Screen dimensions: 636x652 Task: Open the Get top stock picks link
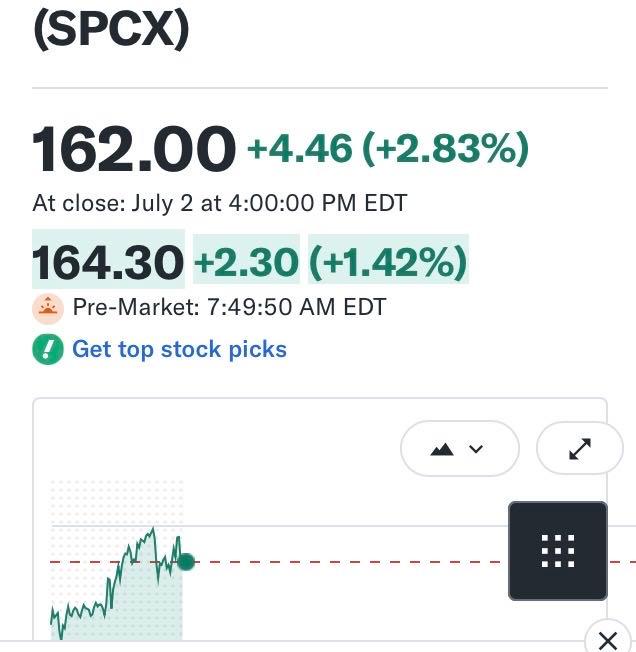coord(180,349)
